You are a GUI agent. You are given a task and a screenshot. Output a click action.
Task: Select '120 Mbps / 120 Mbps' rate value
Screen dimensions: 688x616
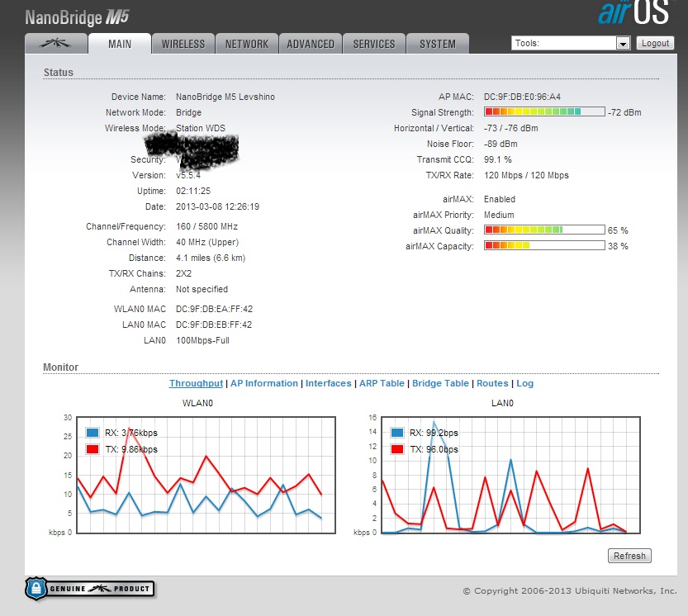(x=526, y=175)
